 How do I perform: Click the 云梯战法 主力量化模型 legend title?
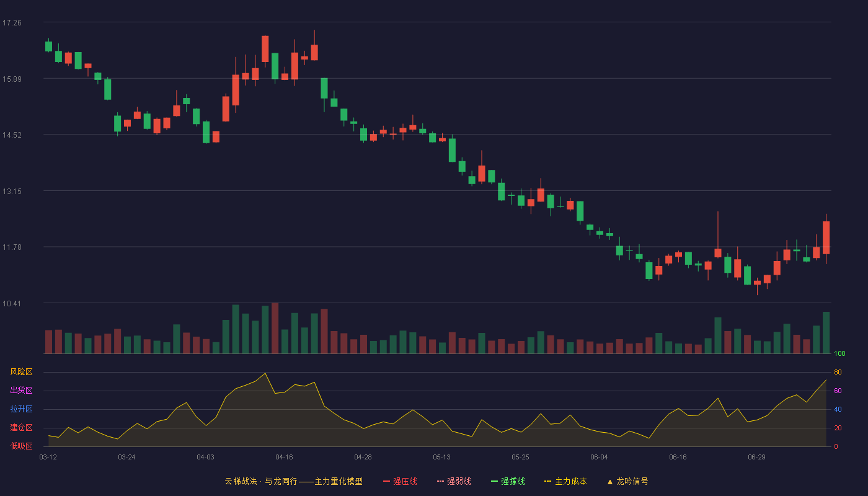pyautogui.click(x=293, y=481)
